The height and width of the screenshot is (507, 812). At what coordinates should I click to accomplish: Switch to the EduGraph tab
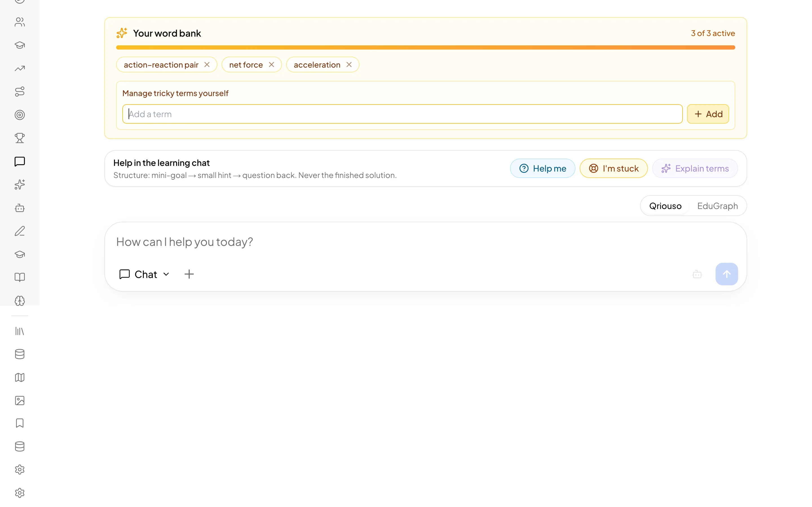(x=717, y=206)
